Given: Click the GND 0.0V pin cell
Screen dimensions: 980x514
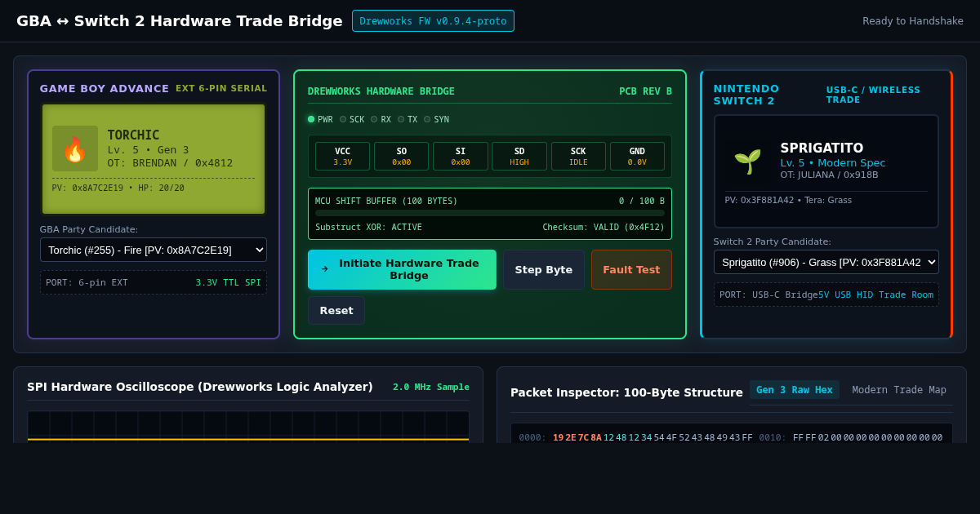Looking at the screenshot, I should 637,156.
